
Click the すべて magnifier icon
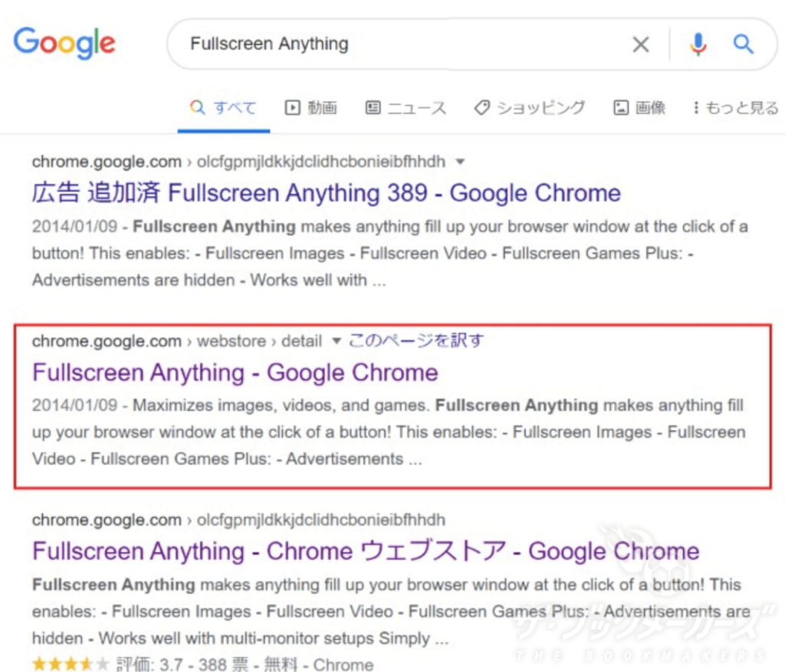tap(197, 107)
